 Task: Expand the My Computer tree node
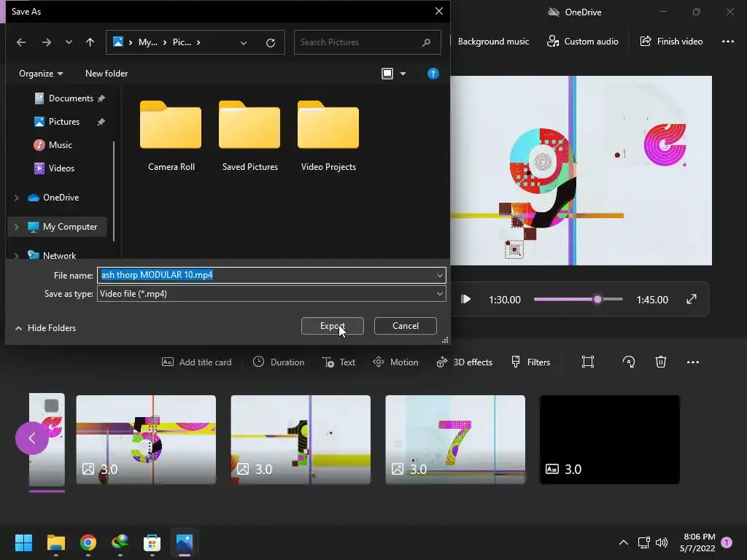click(17, 227)
